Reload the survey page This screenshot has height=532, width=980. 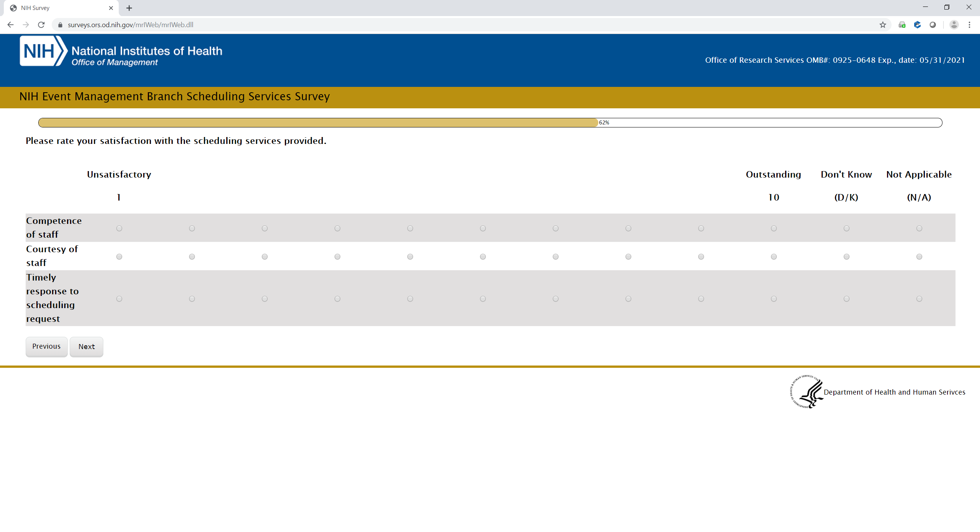point(41,25)
